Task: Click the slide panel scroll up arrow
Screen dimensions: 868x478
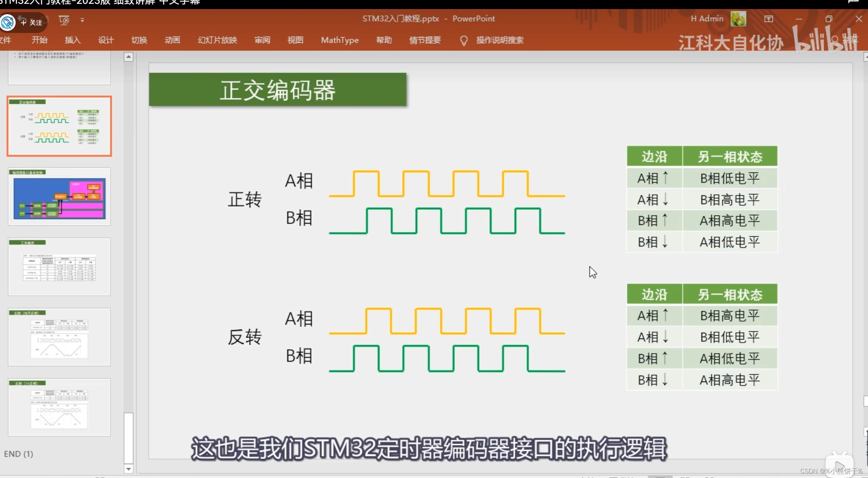Action: pos(129,57)
